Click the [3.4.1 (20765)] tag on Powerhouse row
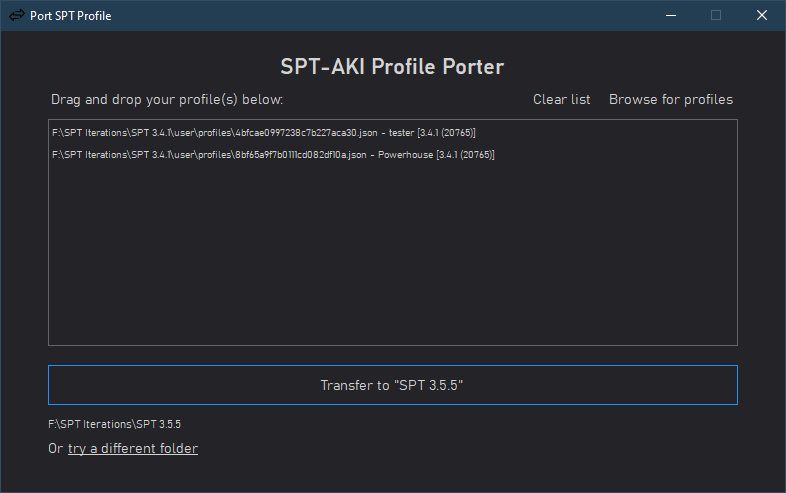The height and width of the screenshot is (493, 786). 465,155
